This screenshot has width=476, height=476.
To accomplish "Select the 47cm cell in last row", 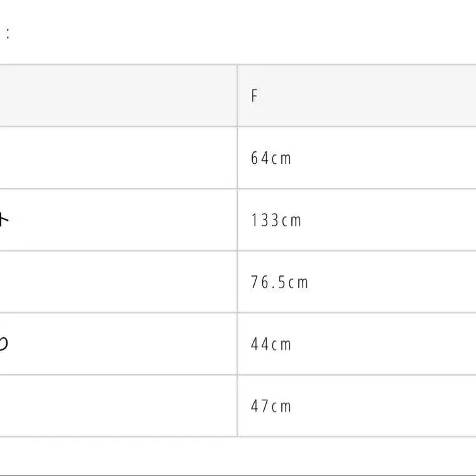I will (x=271, y=406).
